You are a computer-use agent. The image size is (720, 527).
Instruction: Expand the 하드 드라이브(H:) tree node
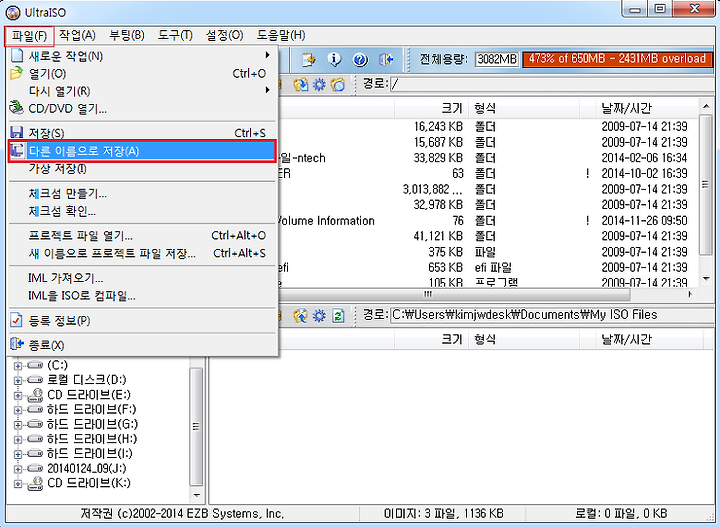click(18, 439)
